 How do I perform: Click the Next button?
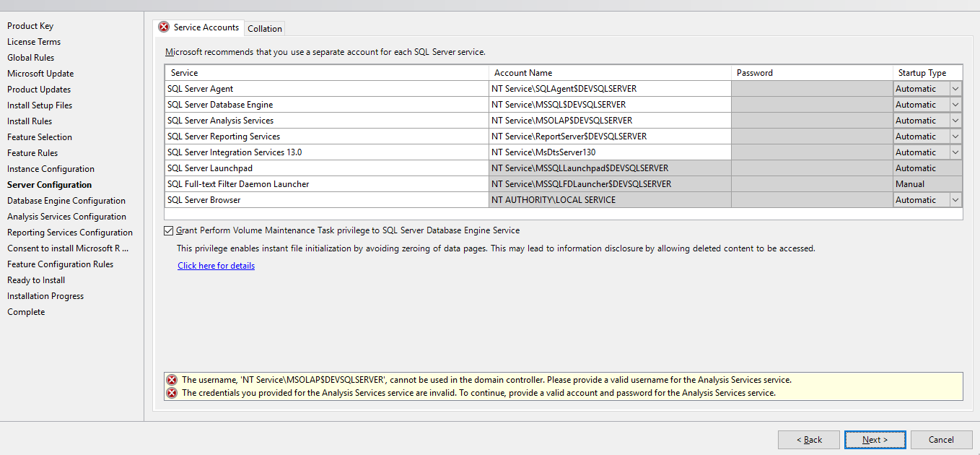point(875,439)
